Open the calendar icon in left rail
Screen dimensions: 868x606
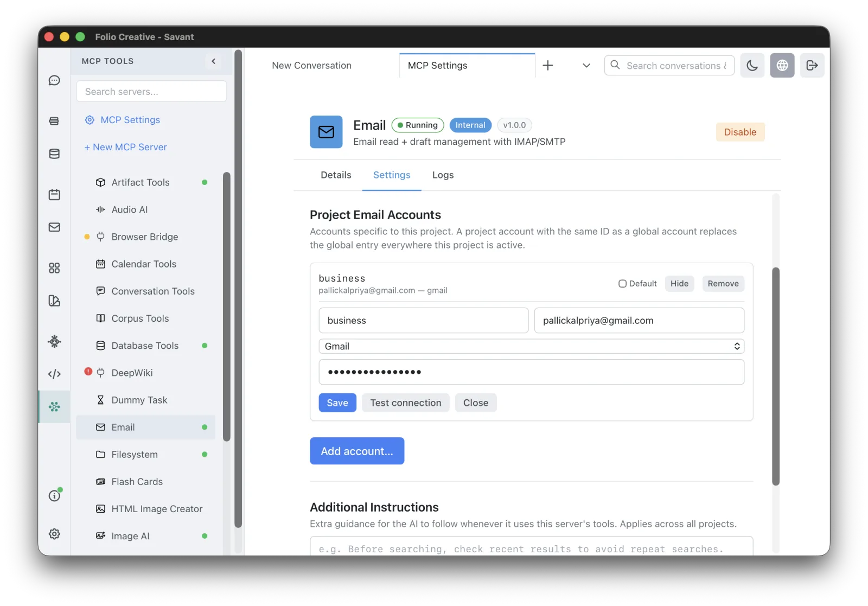(x=54, y=194)
